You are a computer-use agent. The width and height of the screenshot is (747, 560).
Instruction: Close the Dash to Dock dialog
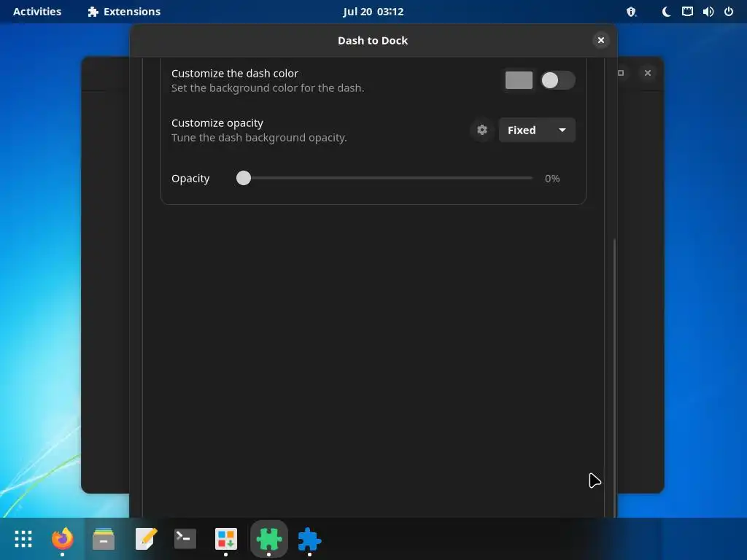coord(601,41)
